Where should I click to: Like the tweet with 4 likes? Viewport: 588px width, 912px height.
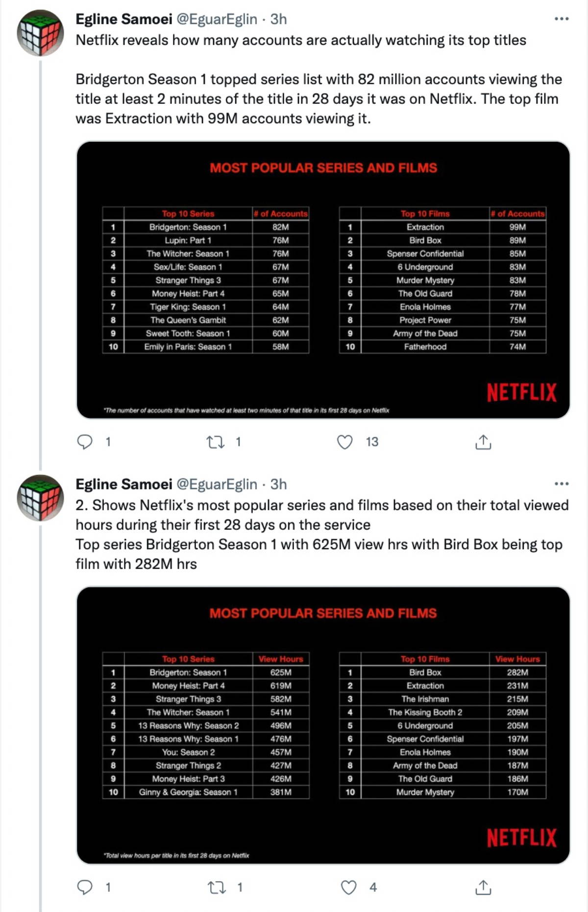[x=348, y=887]
